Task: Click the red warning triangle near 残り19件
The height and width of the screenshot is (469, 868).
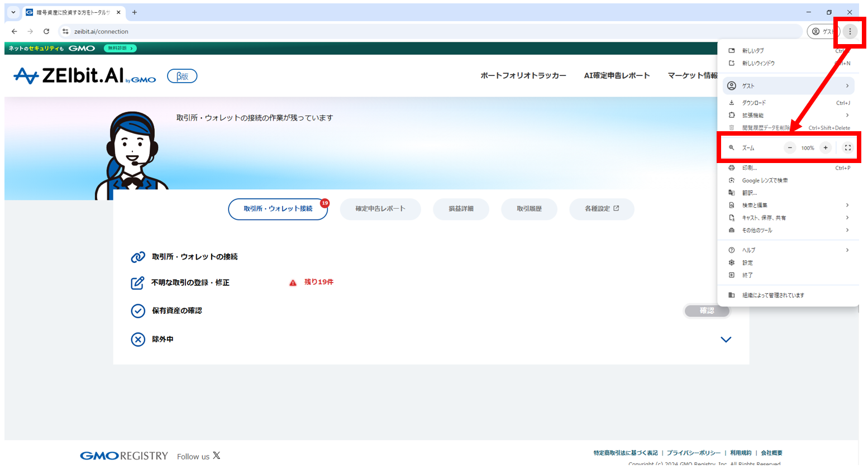Action: pyautogui.click(x=293, y=283)
